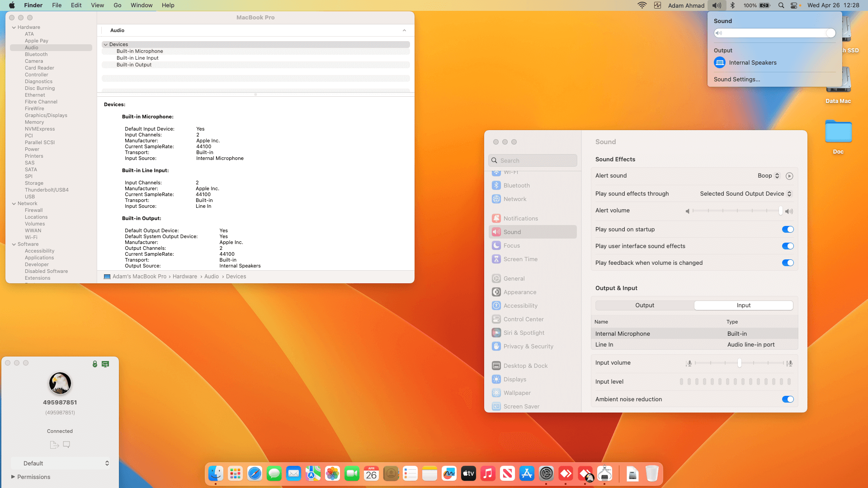Open System Settings from the Dock

[x=546, y=474]
